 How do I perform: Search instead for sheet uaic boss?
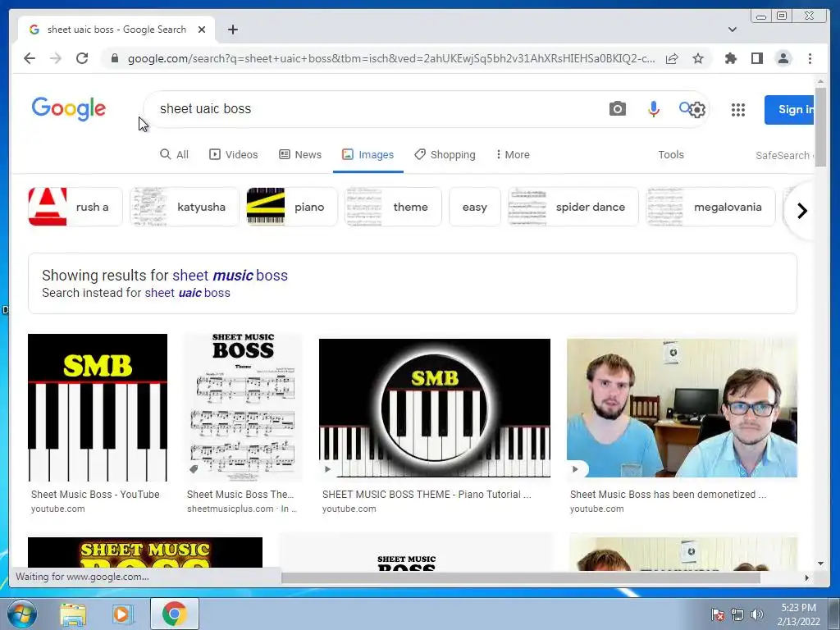(188, 293)
